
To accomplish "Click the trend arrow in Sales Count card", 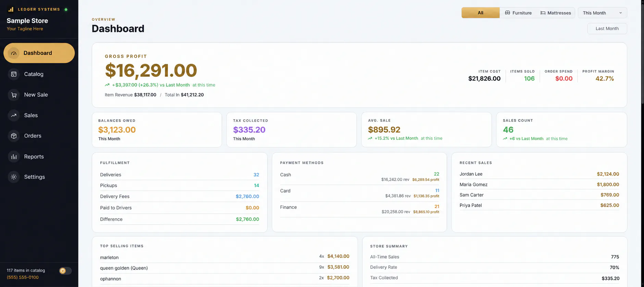I will [505, 139].
